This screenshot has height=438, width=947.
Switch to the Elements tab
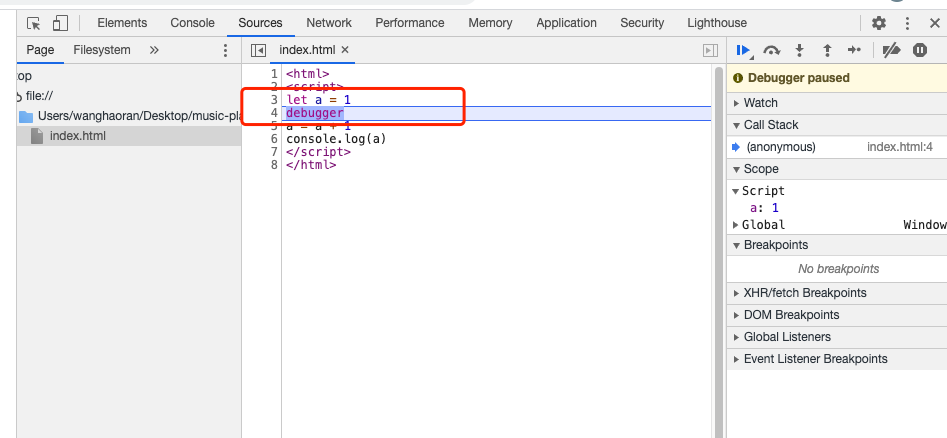tap(122, 24)
